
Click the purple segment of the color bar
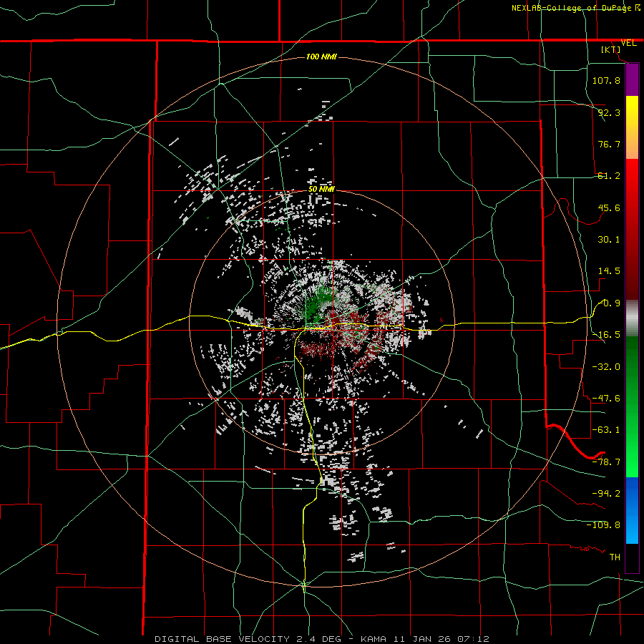[x=632, y=80]
